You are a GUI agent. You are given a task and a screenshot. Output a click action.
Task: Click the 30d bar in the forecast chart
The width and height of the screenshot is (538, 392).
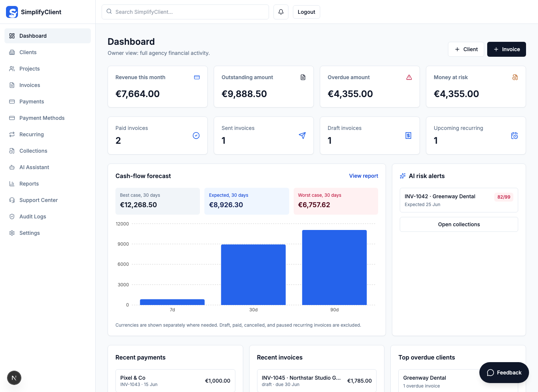253,275
